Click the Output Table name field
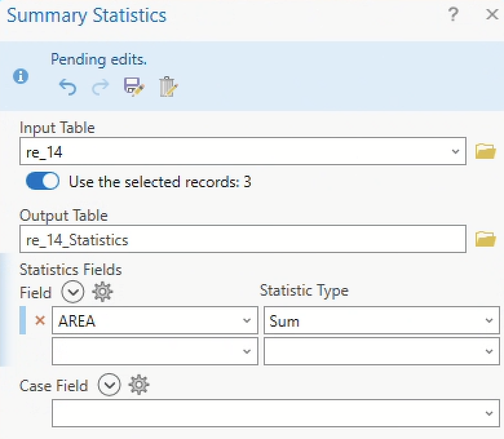 tap(242, 240)
